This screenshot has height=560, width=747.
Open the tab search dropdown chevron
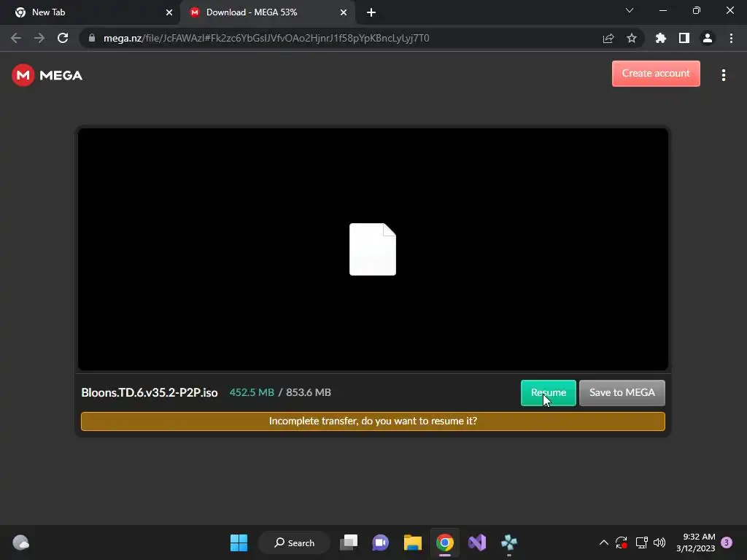630,10
